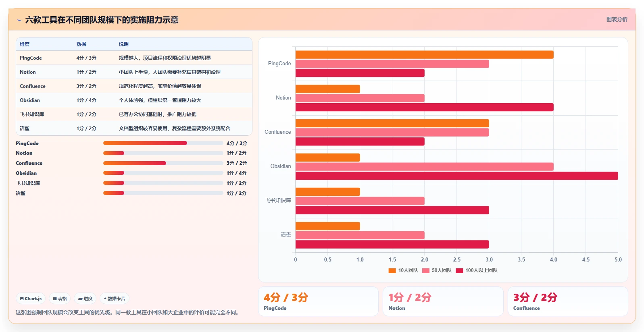Click the title 六款工具在不同团队规模下的实施阻力示意
The width and height of the screenshot is (644, 332).
tap(102, 20)
